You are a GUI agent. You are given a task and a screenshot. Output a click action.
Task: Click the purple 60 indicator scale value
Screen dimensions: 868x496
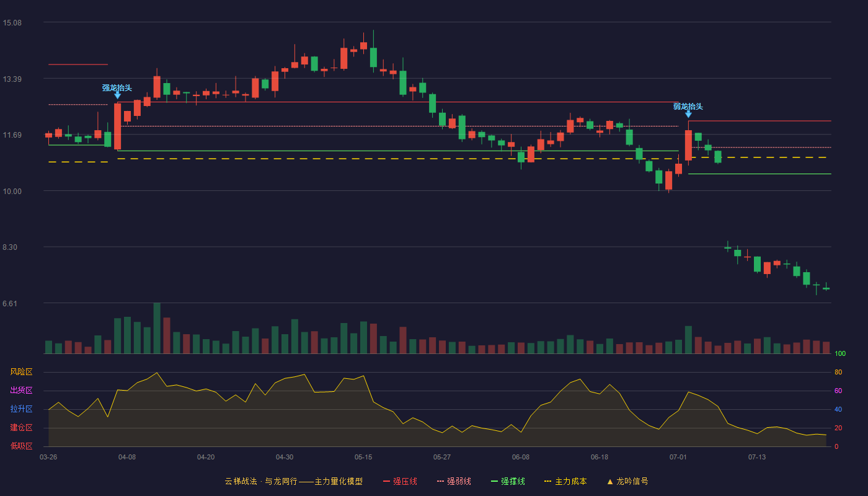(838, 391)
